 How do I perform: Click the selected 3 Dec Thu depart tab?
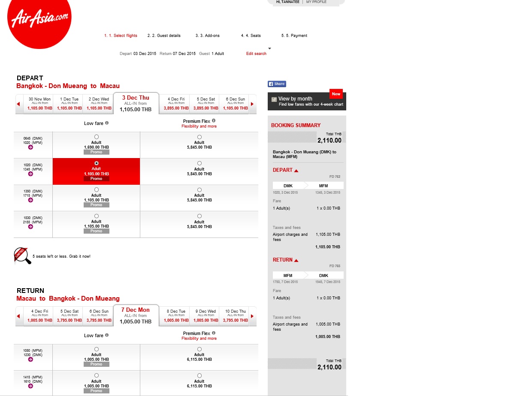pos(136,104)
